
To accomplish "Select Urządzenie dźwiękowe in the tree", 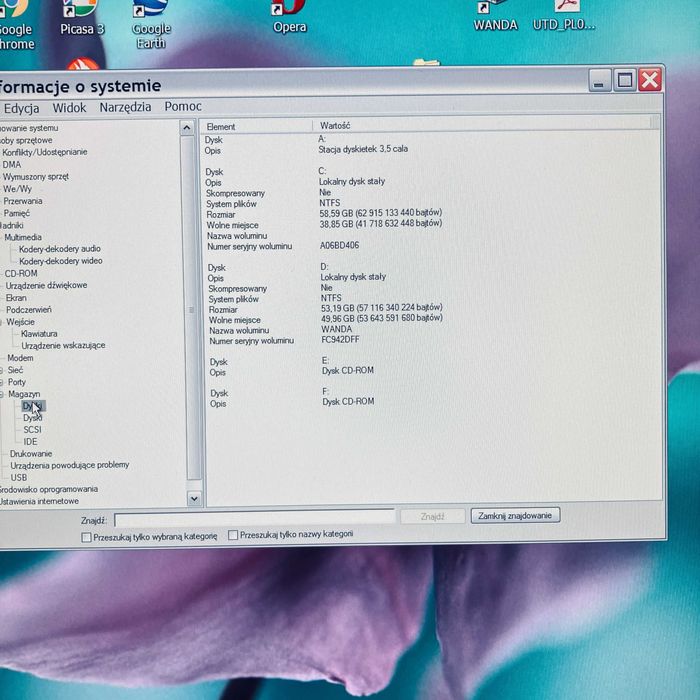I will (x=46, y=285).
